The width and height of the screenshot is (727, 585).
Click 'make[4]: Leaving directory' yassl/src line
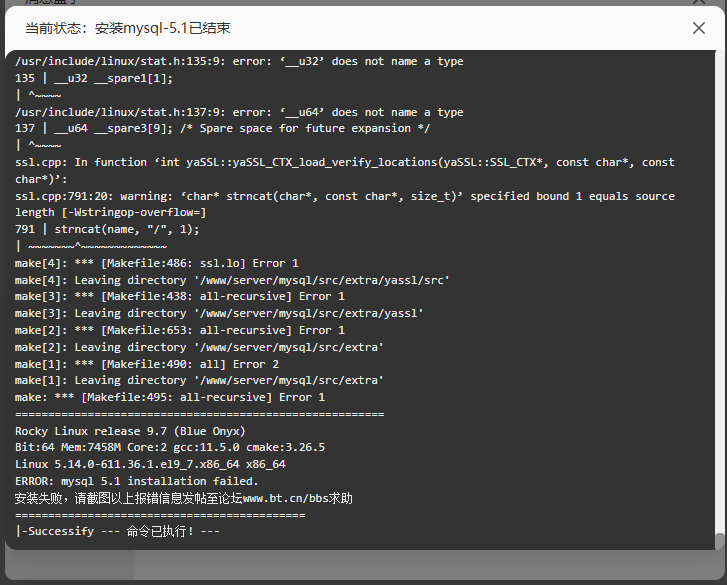pyautogui.click(x=232, y=280)
